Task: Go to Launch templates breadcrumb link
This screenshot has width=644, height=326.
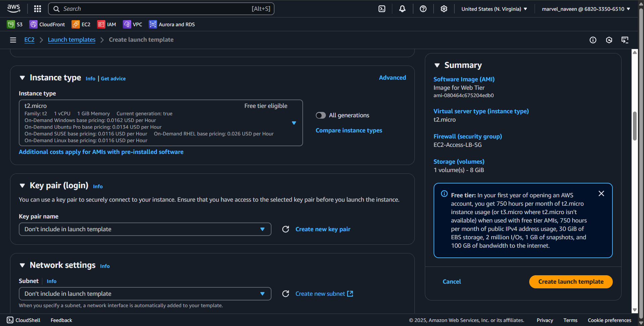Action: (71, 40)
